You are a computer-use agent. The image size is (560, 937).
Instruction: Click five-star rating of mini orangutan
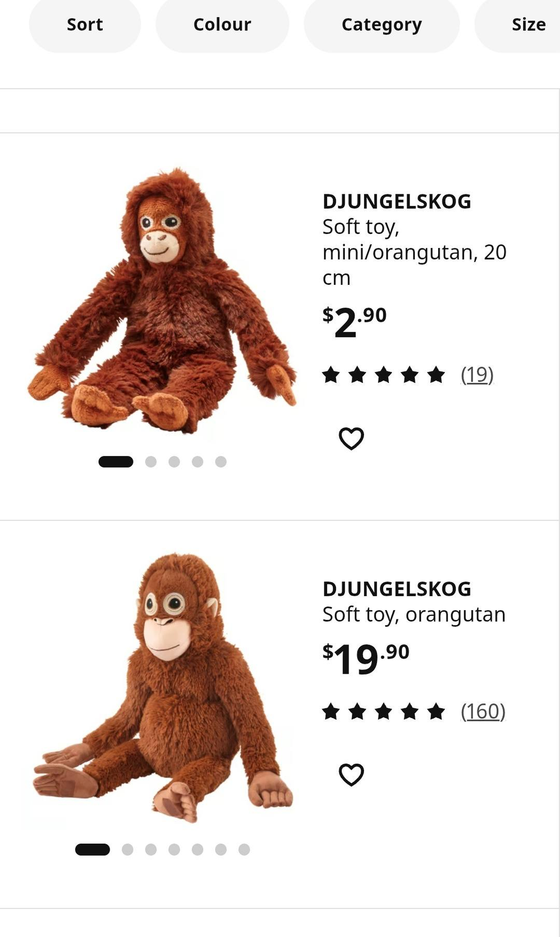point(384,374)
